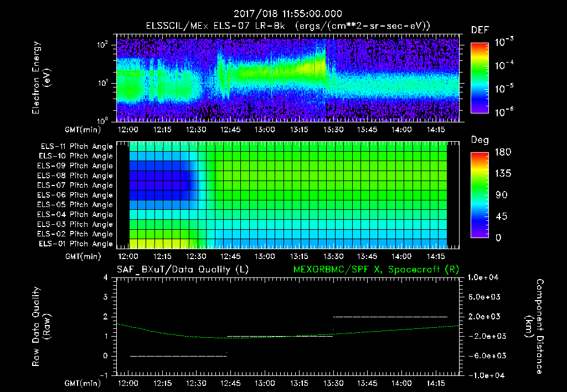Viewport: 567px width, 392px height.
Task: Click the plot timestamp title 2017/018 11:55:00.000
Action: click(288, 14)
